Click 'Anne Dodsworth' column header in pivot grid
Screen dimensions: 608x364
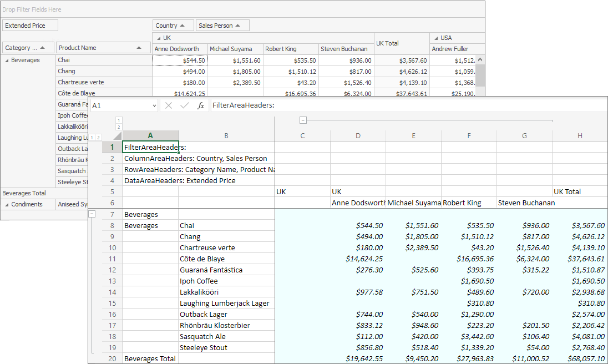tap(180, 49)
